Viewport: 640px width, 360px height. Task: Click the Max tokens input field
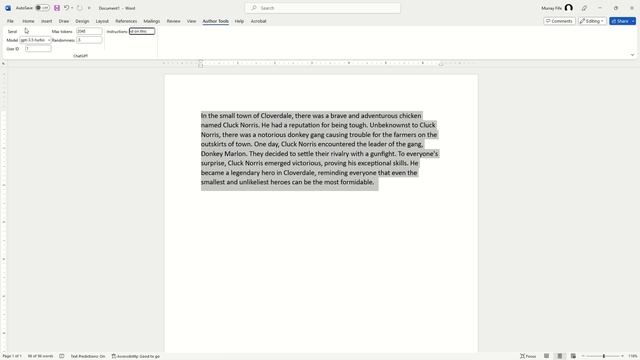pyautogui.click(x=89, y=31)
